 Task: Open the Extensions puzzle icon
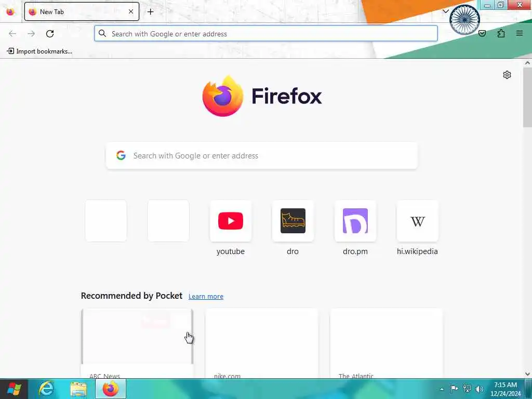(501, 34)
